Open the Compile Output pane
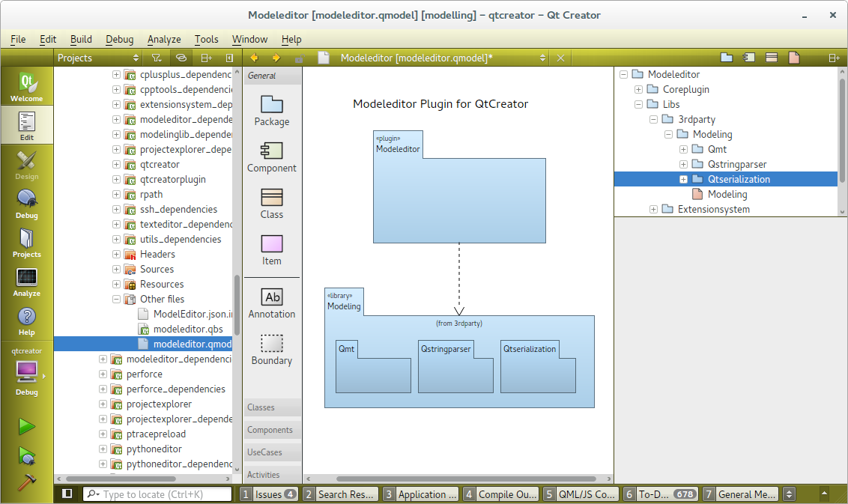848x504 pixels. (x=500, y=494)
